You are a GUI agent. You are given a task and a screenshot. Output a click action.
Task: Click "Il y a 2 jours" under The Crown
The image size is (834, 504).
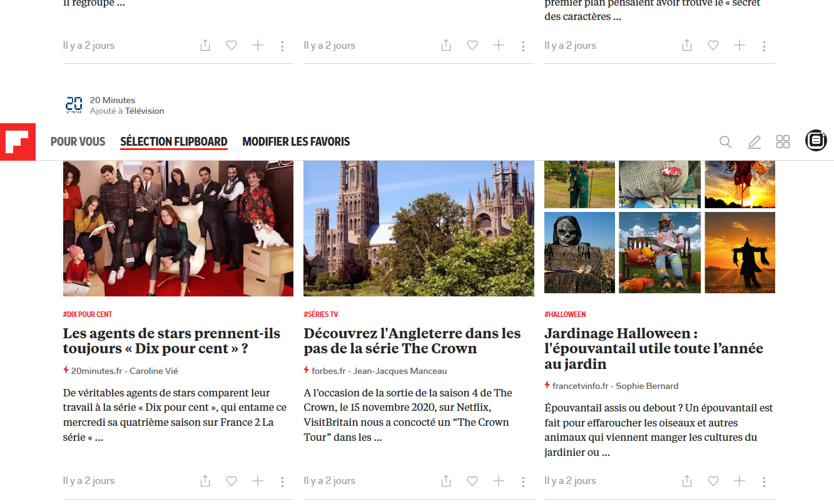coord(330,481)
